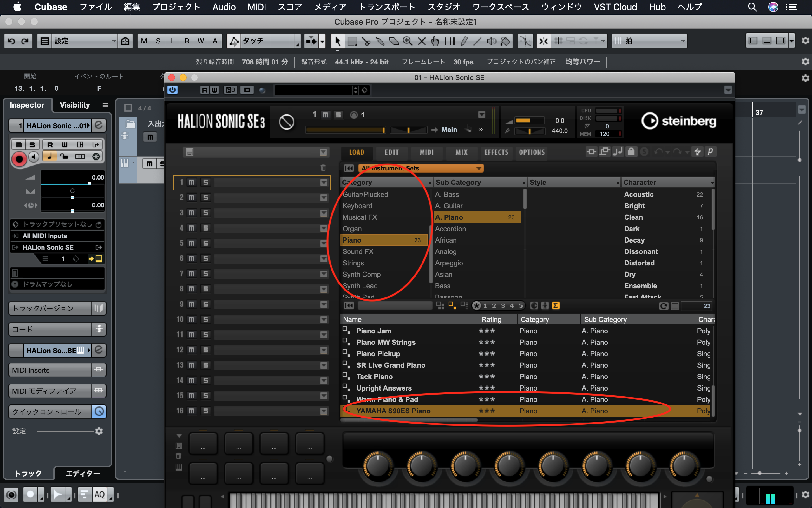
Task: Switch to the MIX tab in HALion
Action: click(462, 152)
